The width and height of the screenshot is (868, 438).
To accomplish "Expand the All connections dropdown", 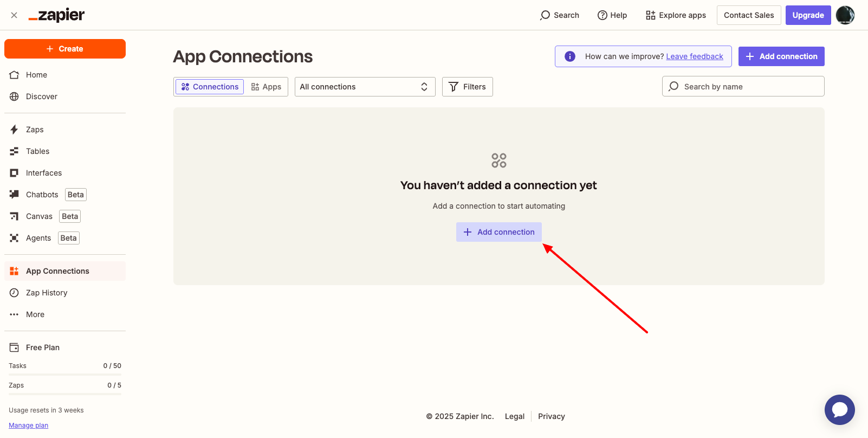I will [365, 87].
